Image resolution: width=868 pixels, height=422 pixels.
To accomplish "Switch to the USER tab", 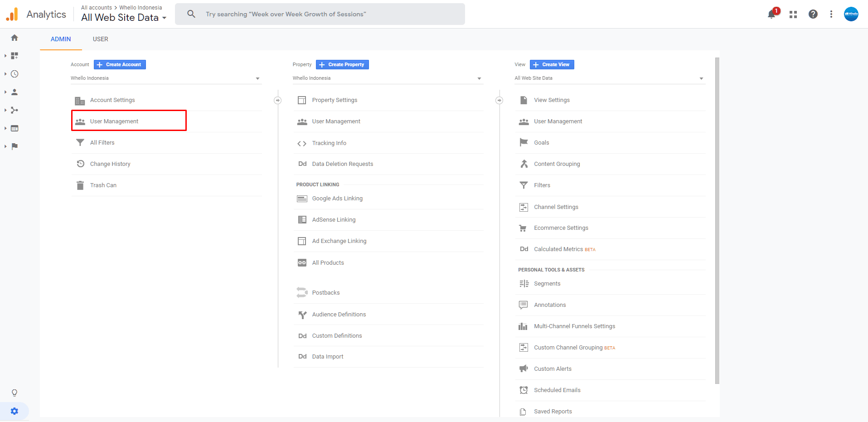I will (100, 39).
